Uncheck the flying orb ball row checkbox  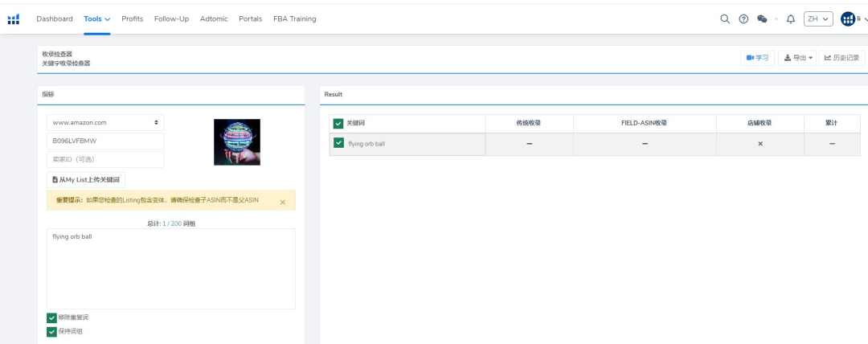coord(338,143)
